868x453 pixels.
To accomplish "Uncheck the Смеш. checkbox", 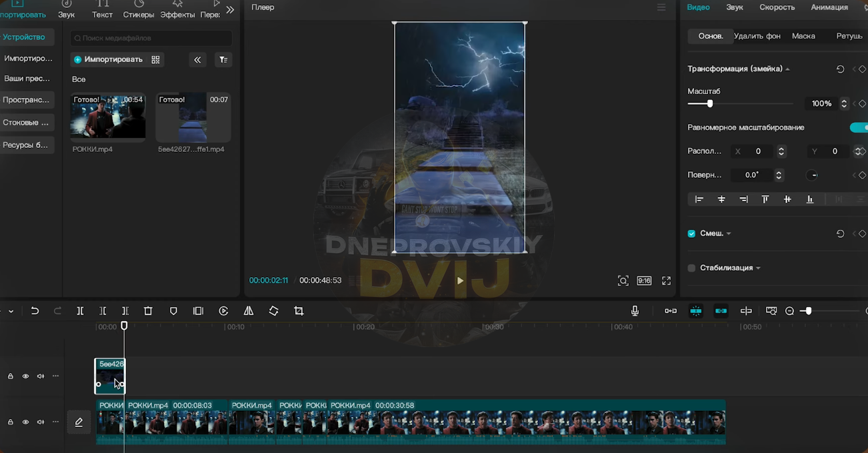I will pyautogui.click(x=691, y=234).
